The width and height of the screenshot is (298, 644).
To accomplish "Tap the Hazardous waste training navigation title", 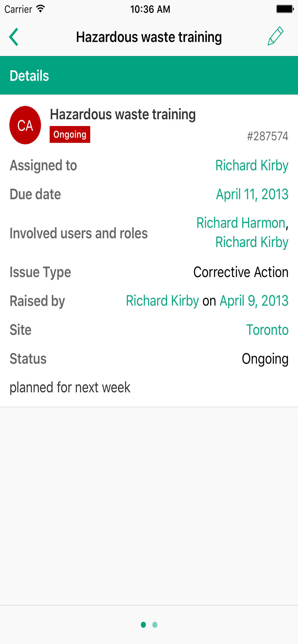I will click(149, 37).
